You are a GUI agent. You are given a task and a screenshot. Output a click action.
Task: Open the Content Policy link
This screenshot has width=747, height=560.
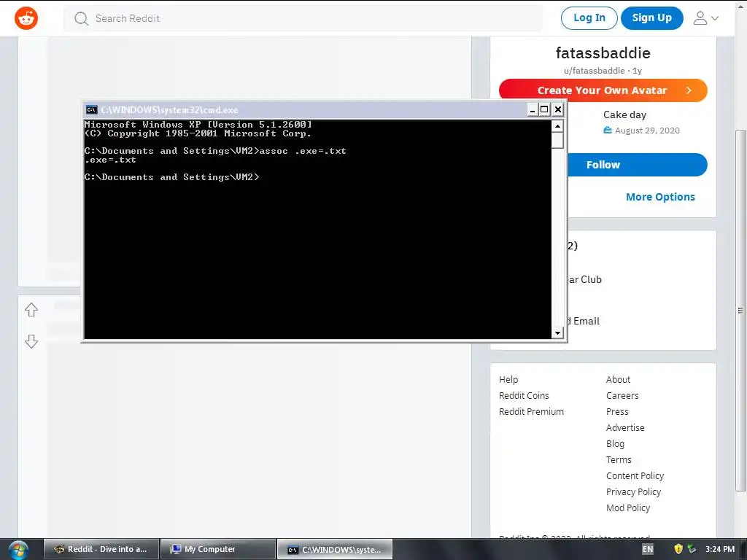pos(635,475)
